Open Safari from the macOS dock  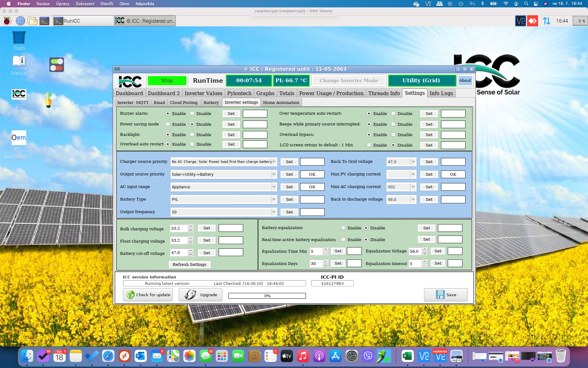coord(108,356)
